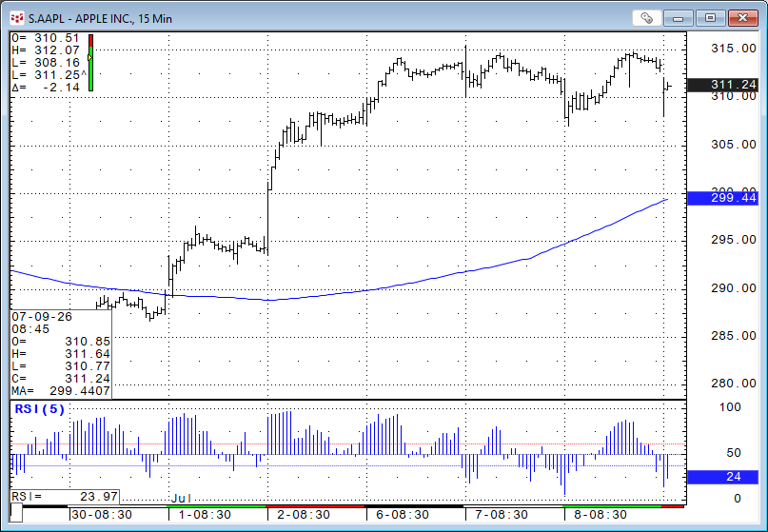Close the S.AAPL chart window
The width and height of the screenshot is (768, 532).
point(742,18)
